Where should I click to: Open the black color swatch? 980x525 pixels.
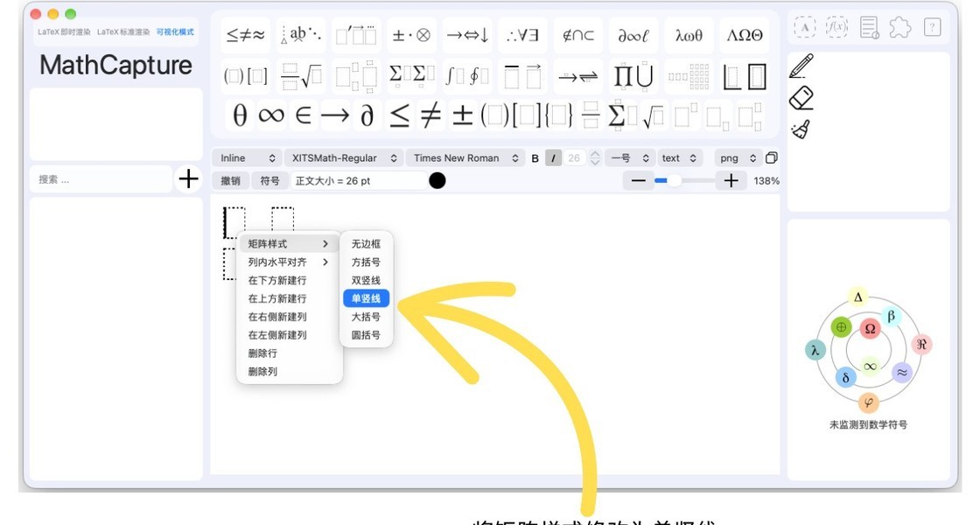tap(437, 180)
